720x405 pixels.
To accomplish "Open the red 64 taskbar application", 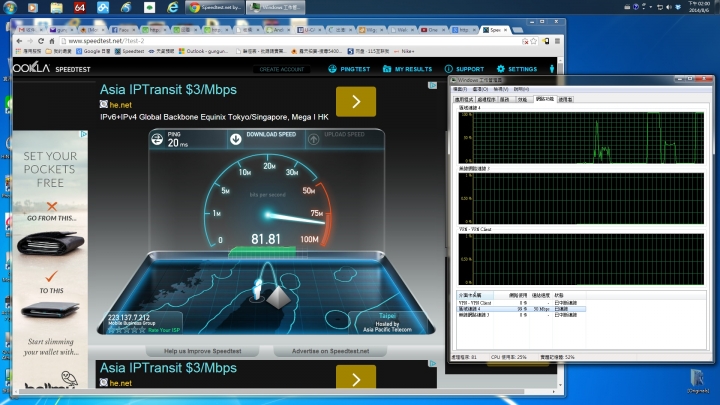I will 79,7.
